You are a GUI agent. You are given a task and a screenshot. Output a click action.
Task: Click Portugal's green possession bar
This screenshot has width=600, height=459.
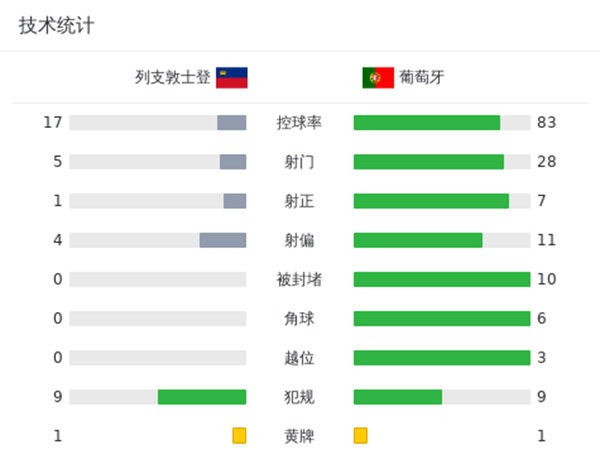tap(427, 123)
